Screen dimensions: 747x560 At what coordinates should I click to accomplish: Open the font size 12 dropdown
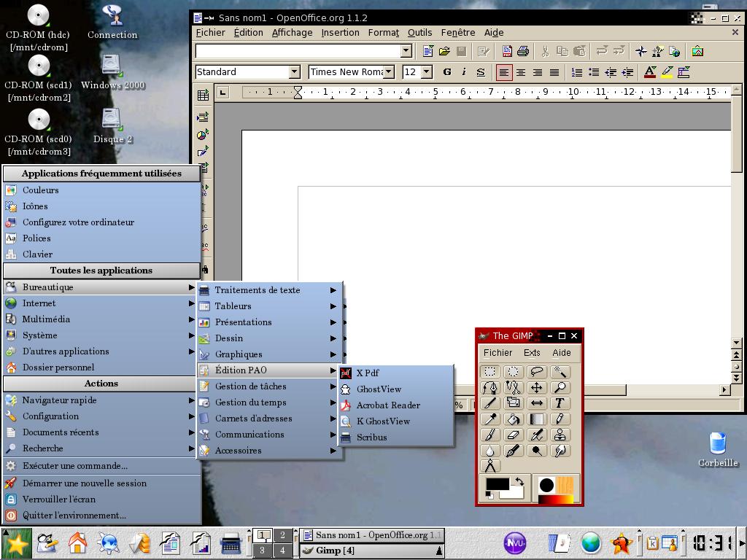427,72
